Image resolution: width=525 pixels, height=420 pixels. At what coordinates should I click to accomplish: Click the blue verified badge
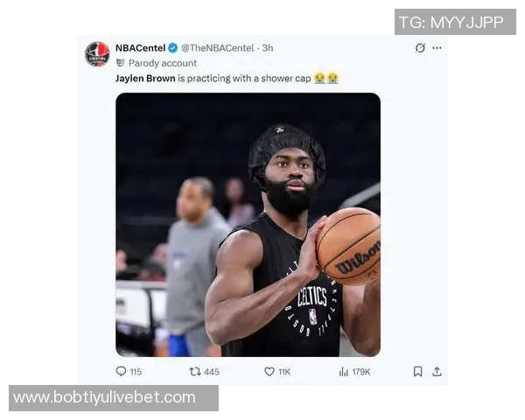pyautogui.click(x=172, y=48)
